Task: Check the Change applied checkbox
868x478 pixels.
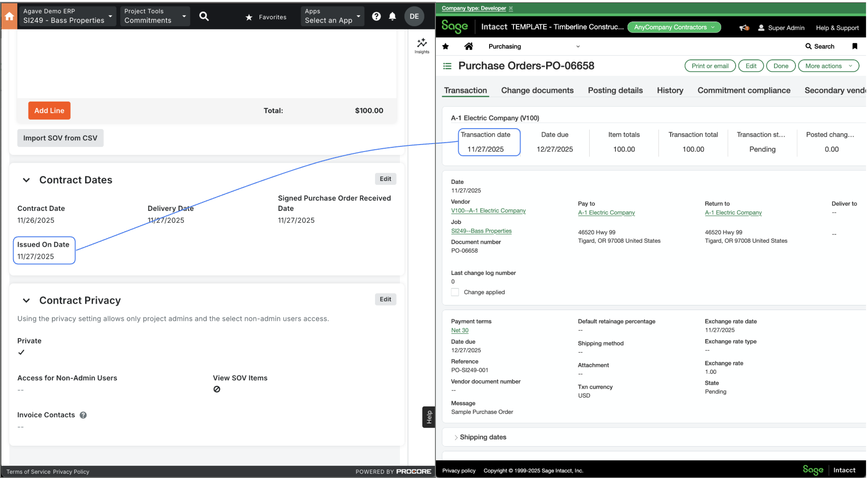Action: (455, 292)
